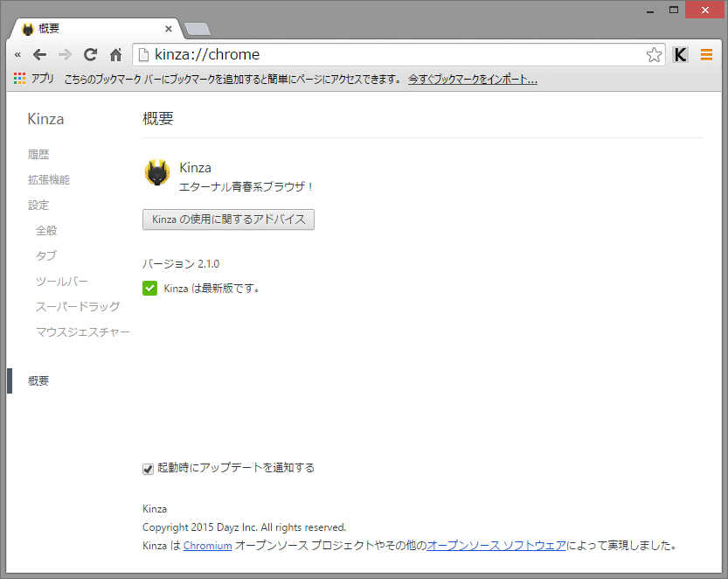Click the K extension icon beside address bar

pyautogui.click(x=680, y=53)
